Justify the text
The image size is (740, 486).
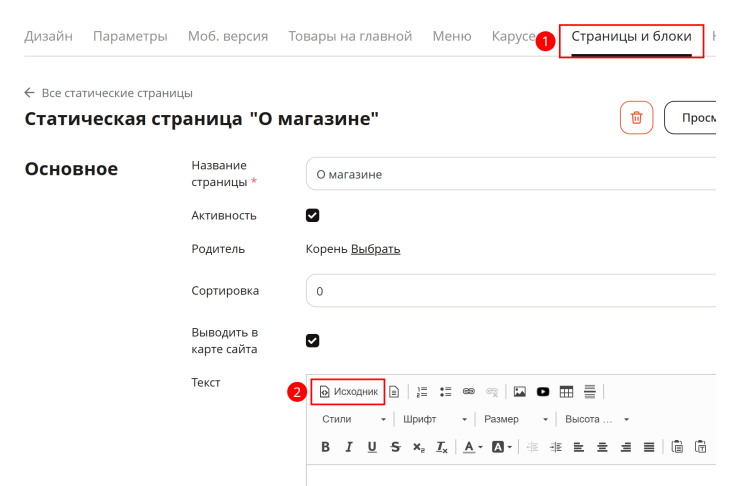tap(649, 447)
